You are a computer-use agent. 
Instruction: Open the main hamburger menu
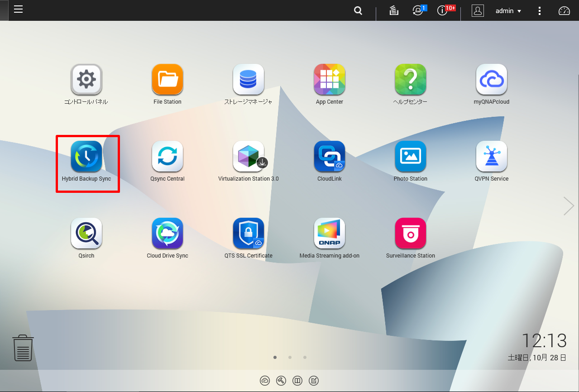(18, 10)
